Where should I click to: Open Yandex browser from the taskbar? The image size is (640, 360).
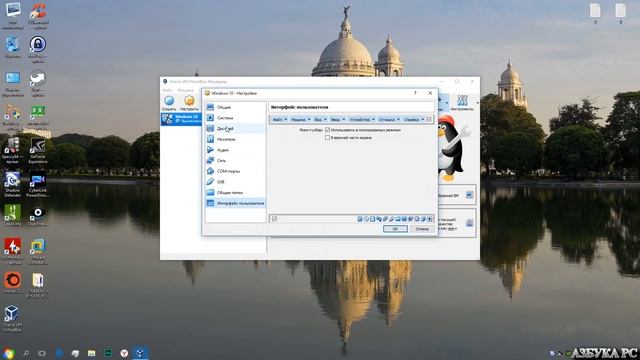pyautogui.click(x=124, y=353)
